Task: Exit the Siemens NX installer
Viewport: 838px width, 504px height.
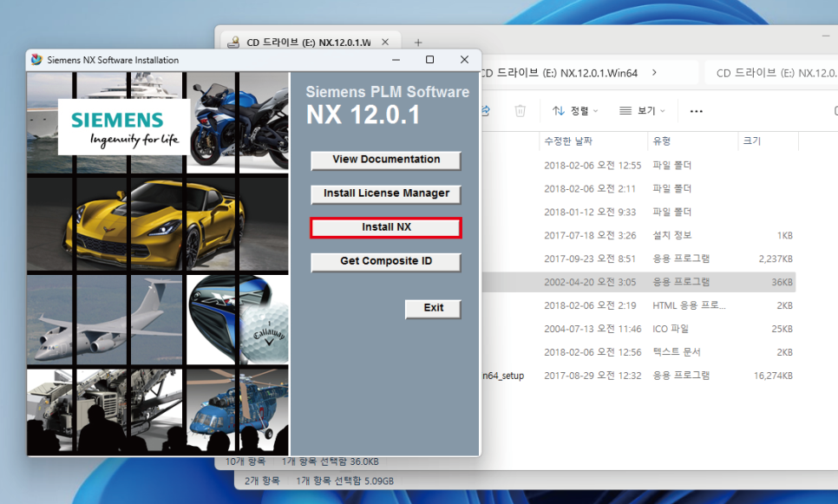Action: tap(433, 309)
